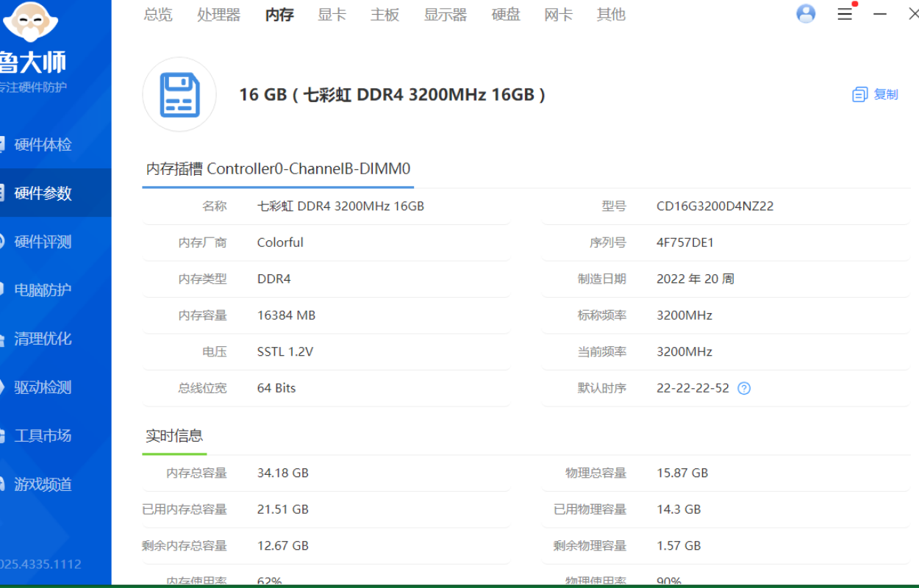Click the 复制 copy button
Image resolution: width=919 pixels, height=588 pixels.
875,95
